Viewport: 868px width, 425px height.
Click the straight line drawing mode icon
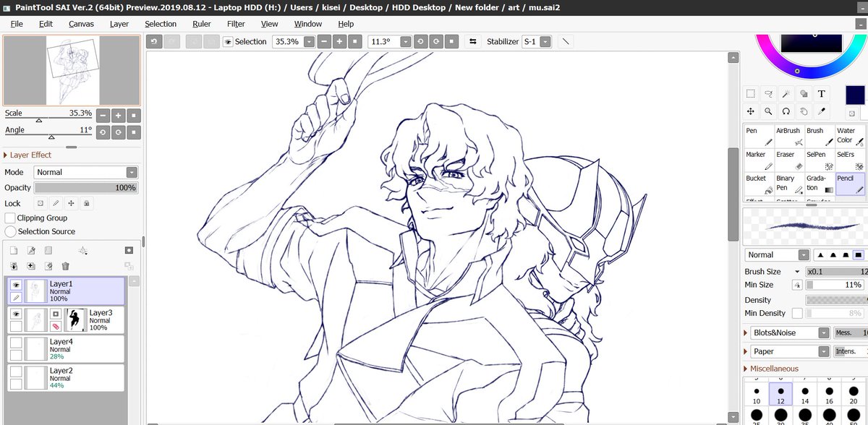(x=566, y=42)
